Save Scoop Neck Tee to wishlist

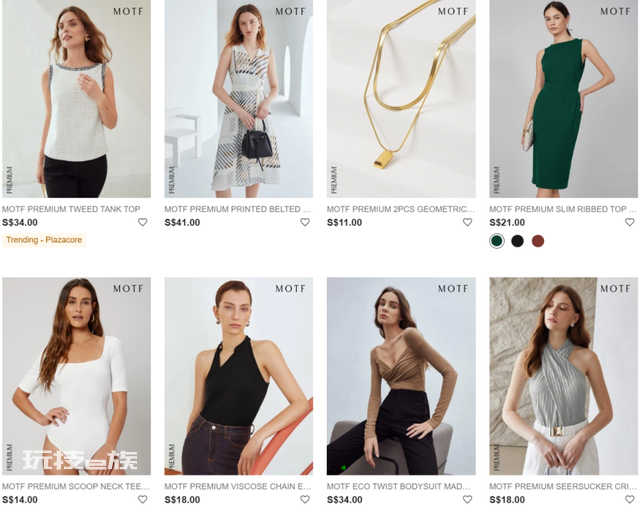142,499
